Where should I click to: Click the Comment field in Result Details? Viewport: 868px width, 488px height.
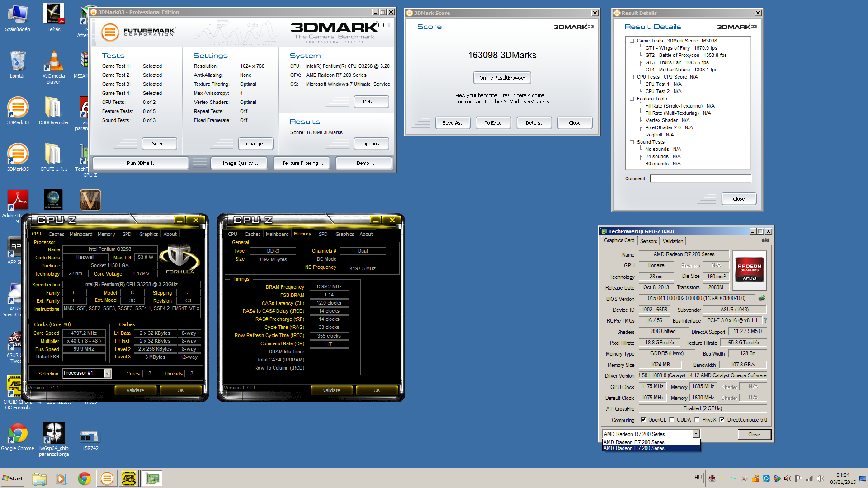coord(700,178)
